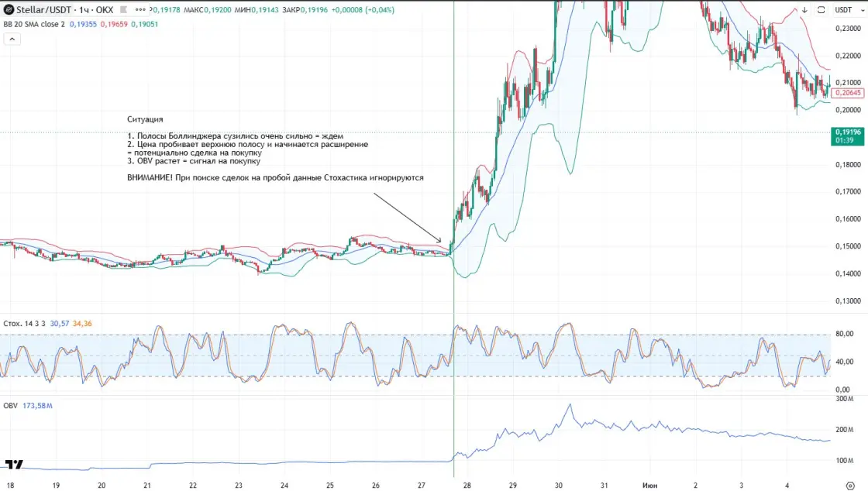Click the BB lower value 0,19051

point(144,24)
